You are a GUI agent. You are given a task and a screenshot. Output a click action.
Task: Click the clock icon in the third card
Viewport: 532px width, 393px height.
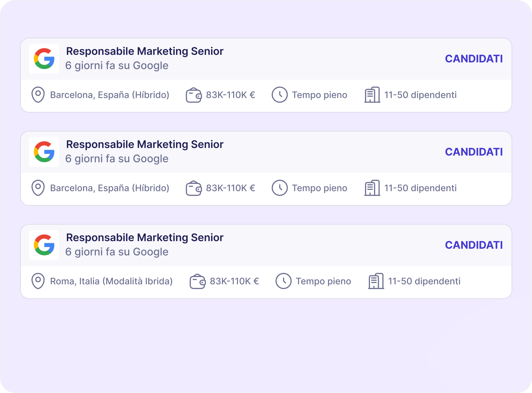tap(283, 281)
